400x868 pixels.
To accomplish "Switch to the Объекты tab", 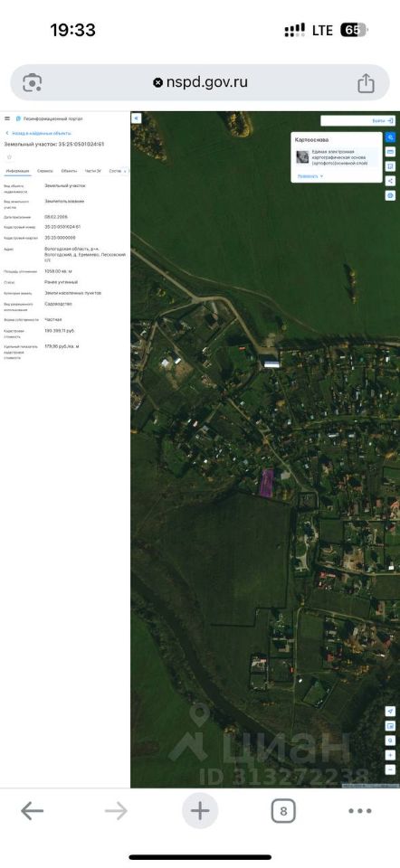I will coord(70,171).
